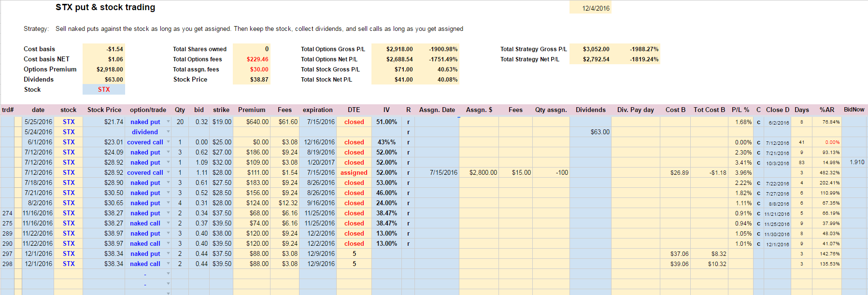This screenshot has width=868, height=295.
Task: Open option/trade dropdown in the 5/25/2016 row
Action: (x=168, y=122)
